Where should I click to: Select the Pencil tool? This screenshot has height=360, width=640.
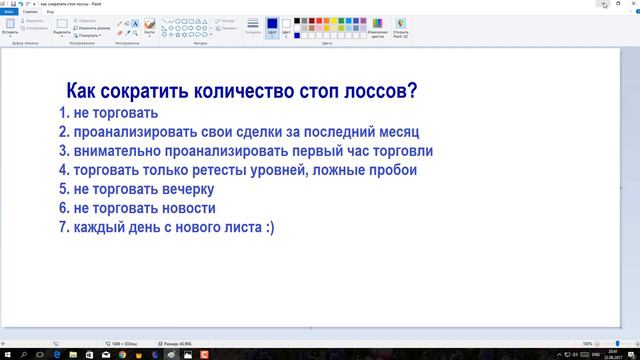[x=120, y=24]
